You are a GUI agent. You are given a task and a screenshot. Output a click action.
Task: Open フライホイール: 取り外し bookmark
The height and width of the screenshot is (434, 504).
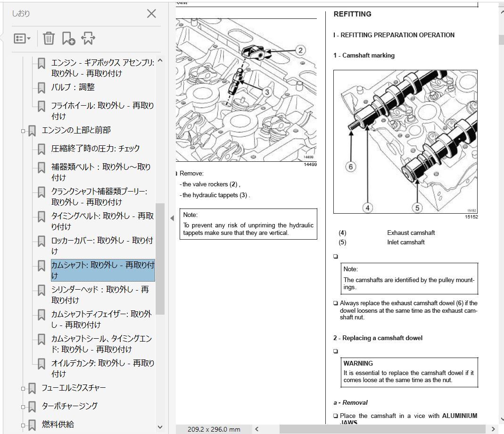[x=102, y=111]
